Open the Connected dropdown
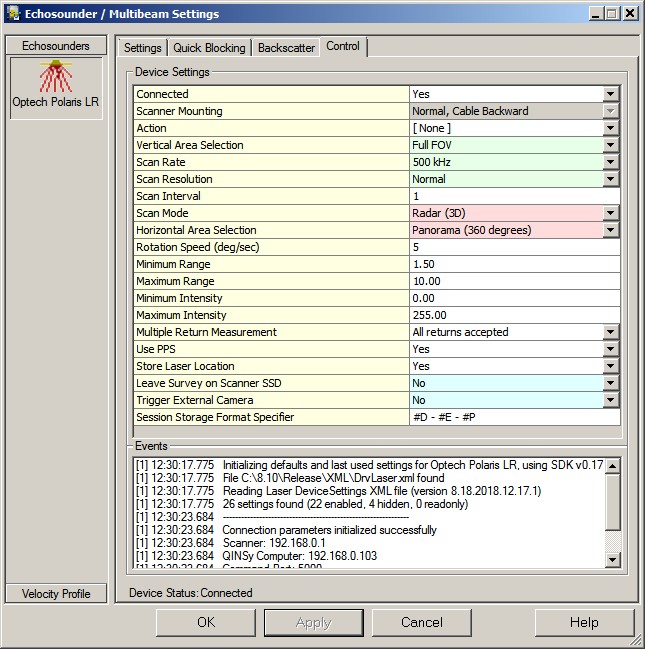Screen dimensions: 645x649 pos(610,94)
